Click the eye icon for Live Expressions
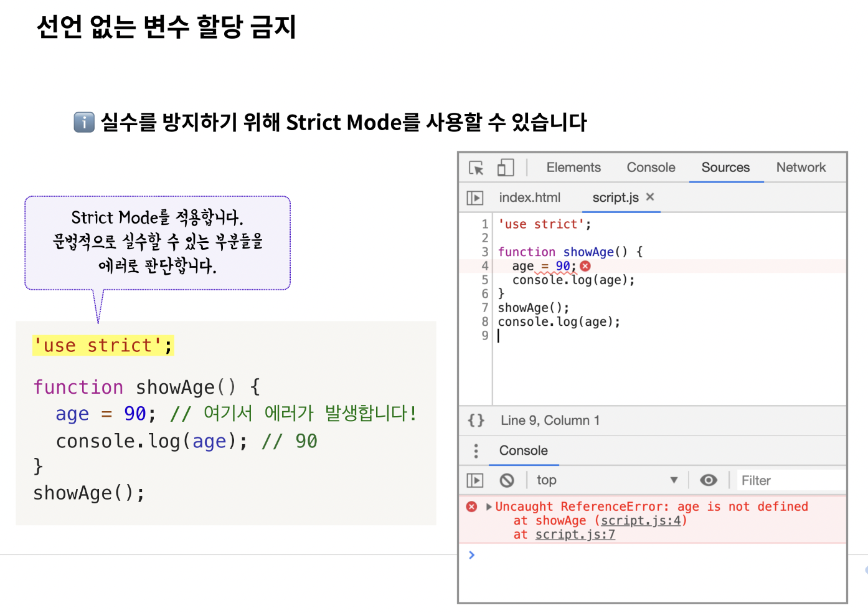Screen dimensions: 868x613 [x=709, y=480]
